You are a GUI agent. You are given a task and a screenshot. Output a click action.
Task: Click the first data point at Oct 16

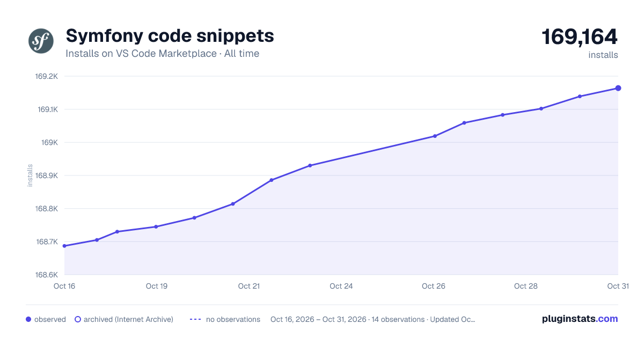pyautogui.click(x=64, y=246)
